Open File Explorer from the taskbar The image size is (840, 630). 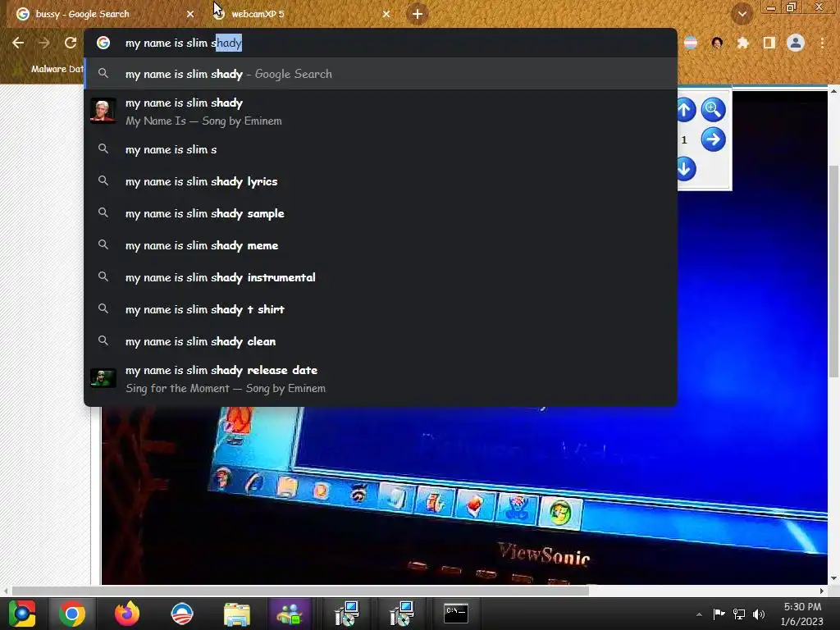click(x=237, y=614)
